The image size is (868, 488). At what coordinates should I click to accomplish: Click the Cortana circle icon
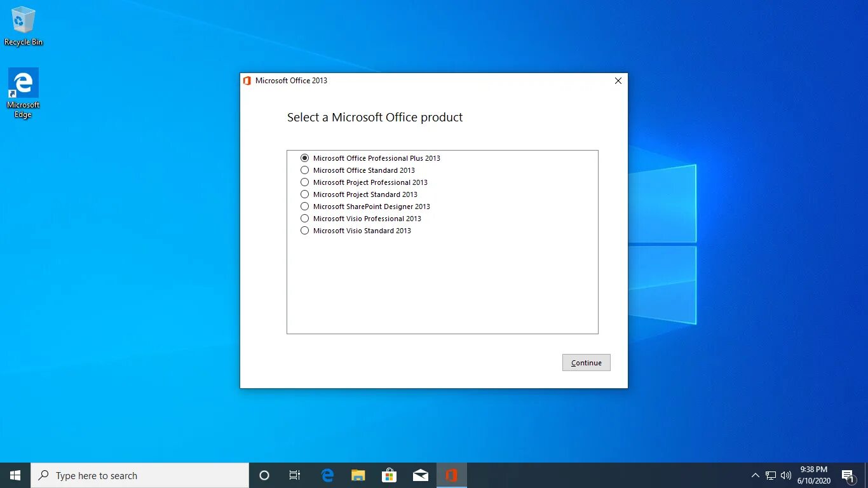[264, 475]
